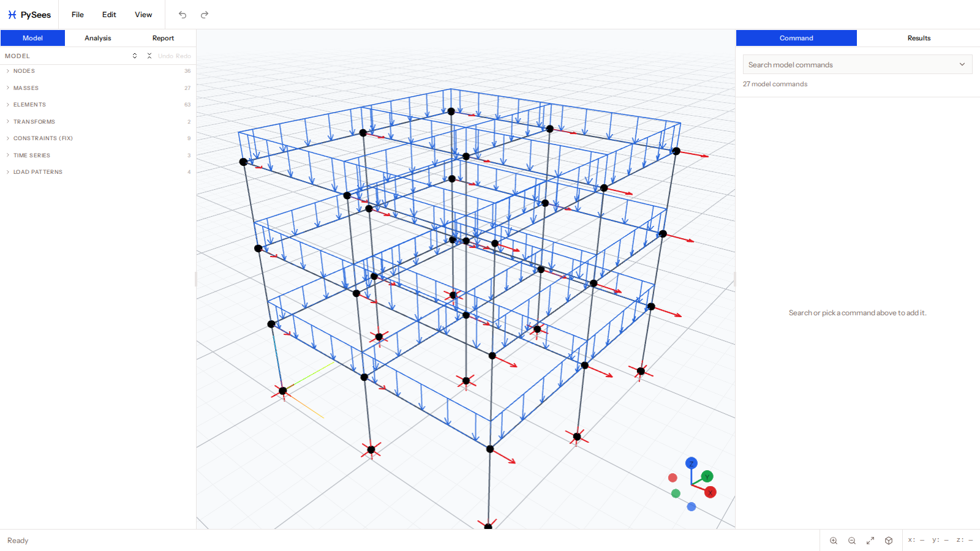
Task: Switch to the Report tab
Action: [x=163, y=38]
